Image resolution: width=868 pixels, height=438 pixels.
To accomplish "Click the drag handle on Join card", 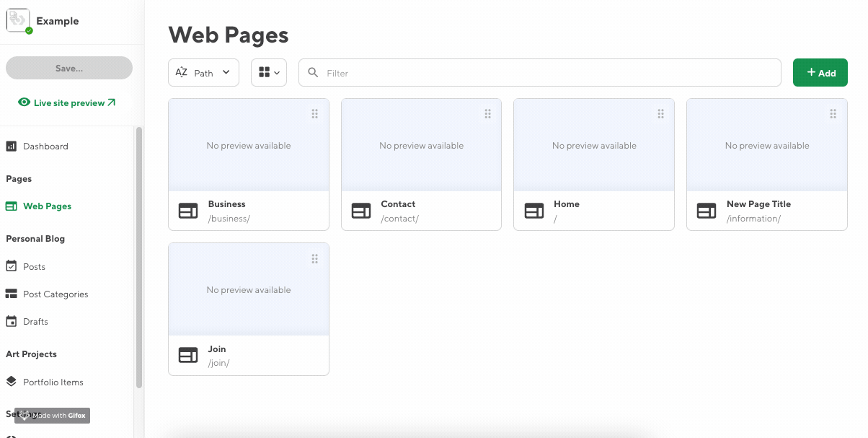I will [314, 259].
